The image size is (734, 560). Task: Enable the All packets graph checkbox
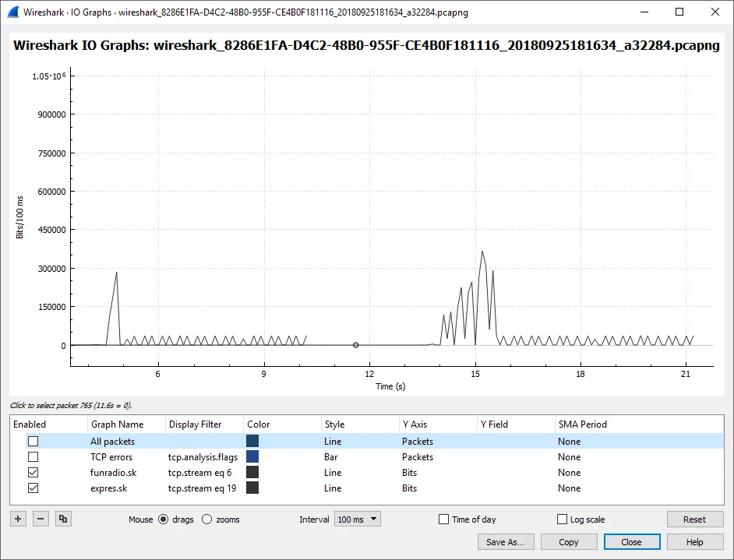tap(33, 441)
